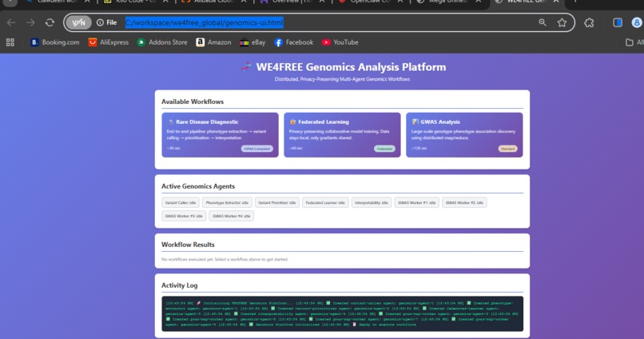This screenshot has width=644, height=339.
Task: Toggle the browser sidebar panel icon
Action: pyautogui.click(x=618, y=22)
